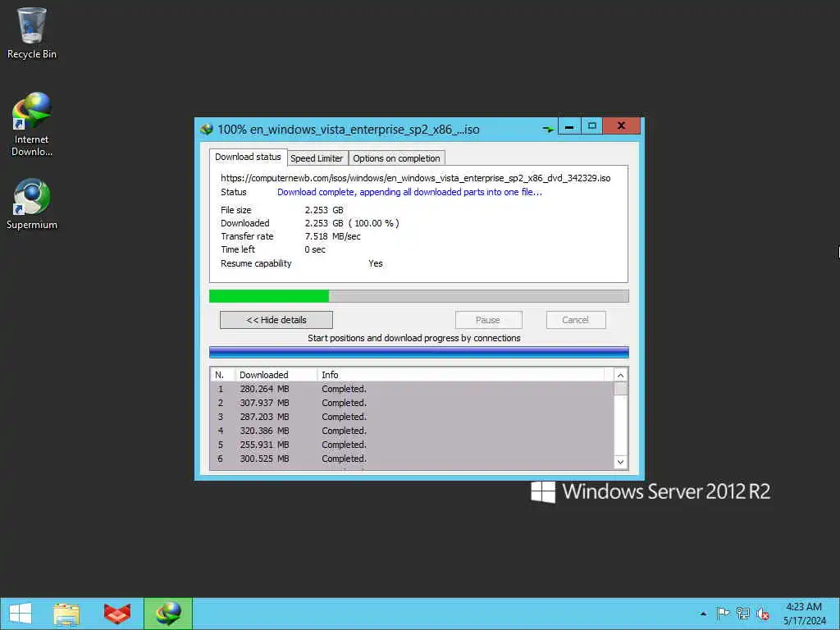Click the Pause button
Viewport: 840px width, 630px height.
[x=488, y=320]
